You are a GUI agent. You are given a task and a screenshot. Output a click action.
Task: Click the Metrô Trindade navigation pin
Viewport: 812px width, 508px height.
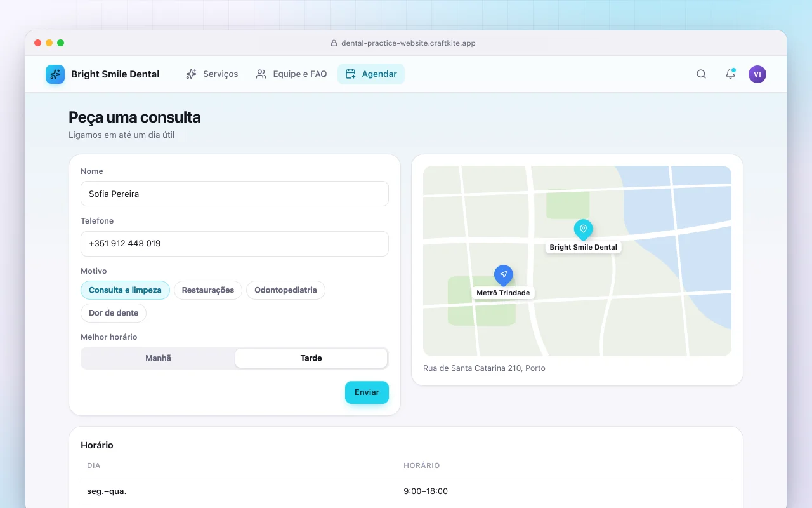(x=503, y=276)
